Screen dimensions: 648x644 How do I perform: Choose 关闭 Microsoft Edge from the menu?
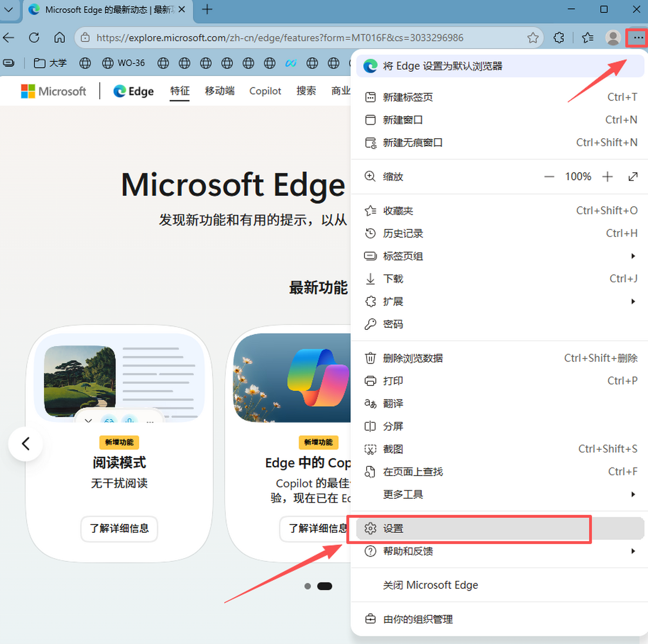(x=500, y=585)
